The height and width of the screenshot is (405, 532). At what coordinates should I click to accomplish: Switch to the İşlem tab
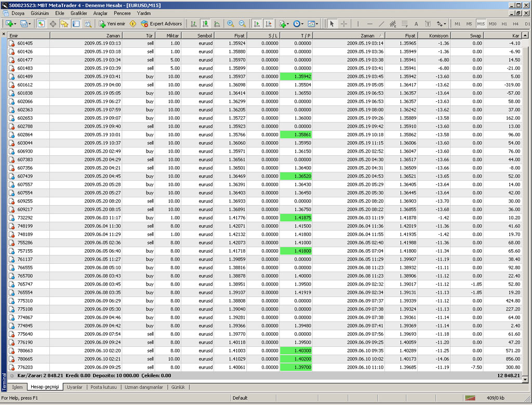pyautogui.click(x=18, y=387)
